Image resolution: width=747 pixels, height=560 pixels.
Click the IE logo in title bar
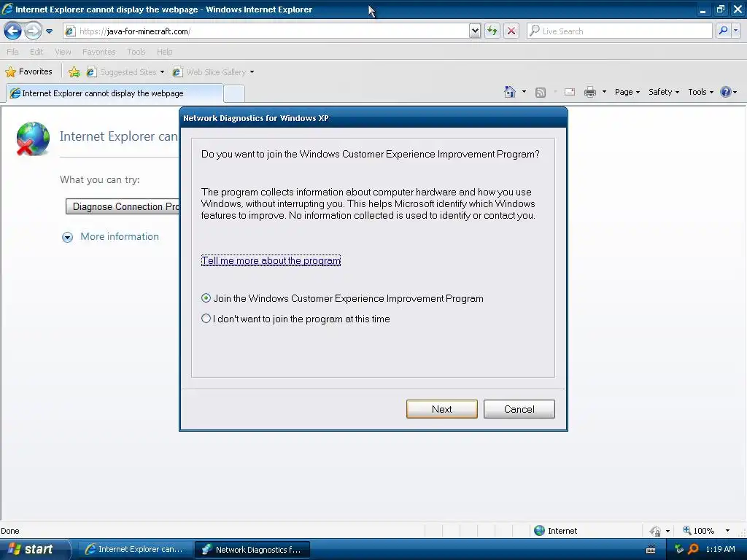(7, 9)
